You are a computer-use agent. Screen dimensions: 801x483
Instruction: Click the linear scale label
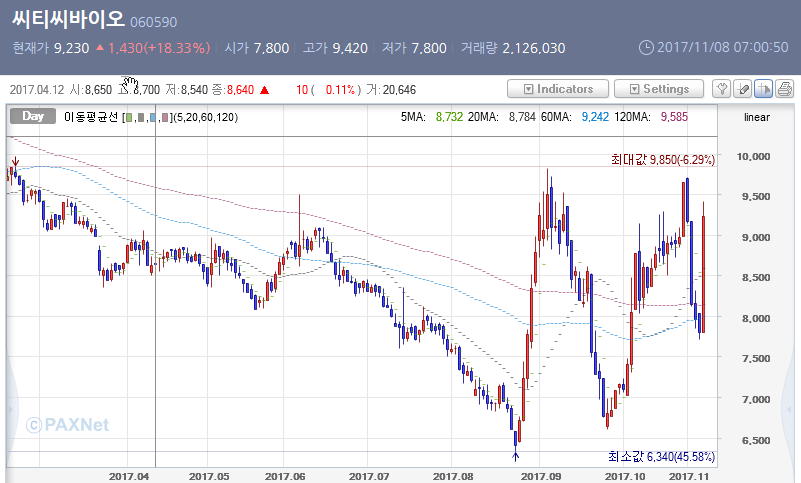[x=759, y=117]
